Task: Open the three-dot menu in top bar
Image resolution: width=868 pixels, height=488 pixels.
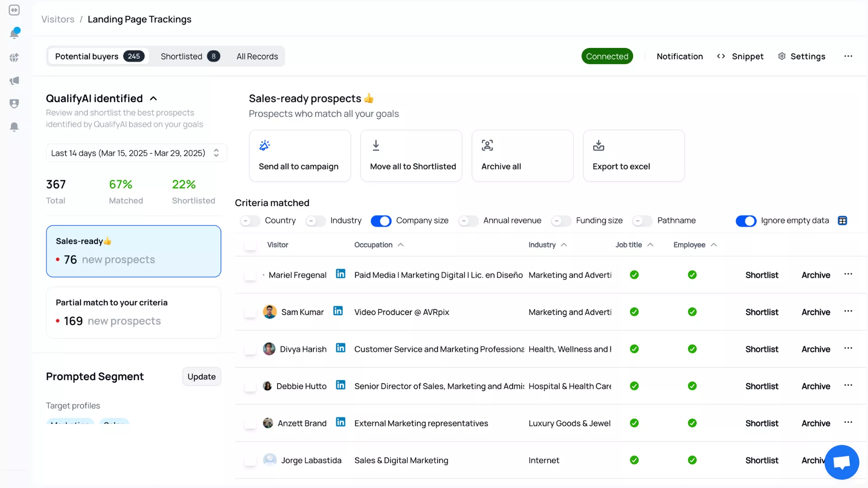Action: 848,56
